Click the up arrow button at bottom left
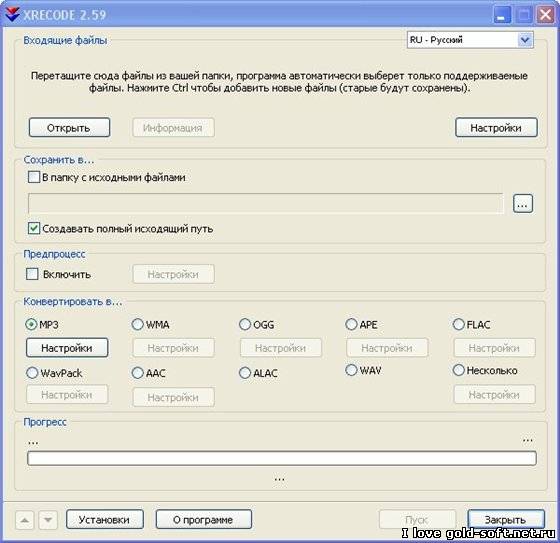Image resolution: width=560 pixels, height=543 pixels. click(x=25, y=520)
